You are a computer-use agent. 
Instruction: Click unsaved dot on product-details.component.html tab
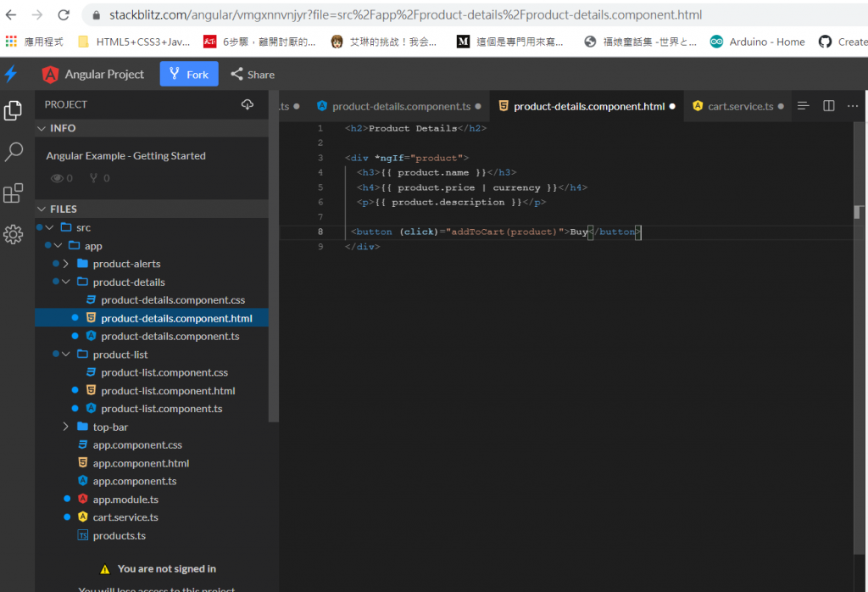672,106
